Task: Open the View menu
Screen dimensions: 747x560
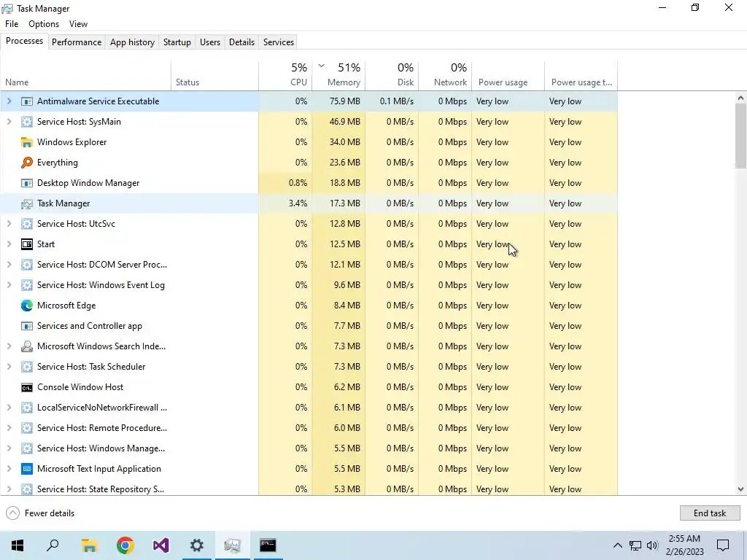Action: click(x=78, y=24)
